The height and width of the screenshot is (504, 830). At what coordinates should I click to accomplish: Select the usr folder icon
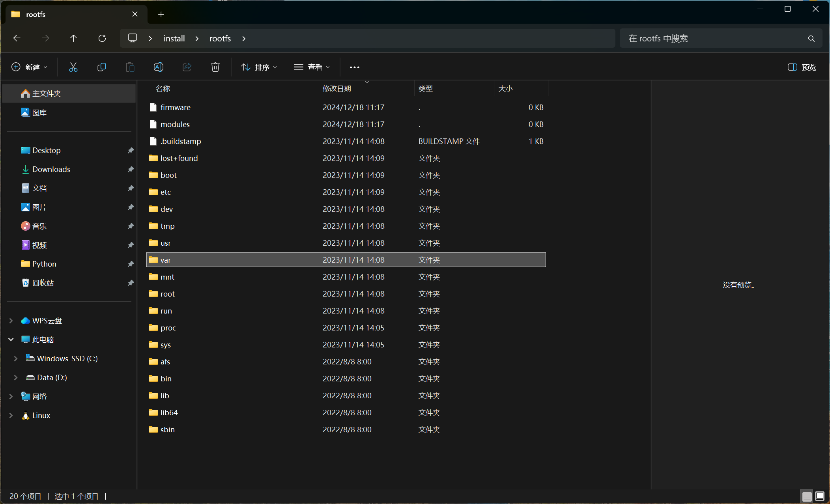pos(153,243)
